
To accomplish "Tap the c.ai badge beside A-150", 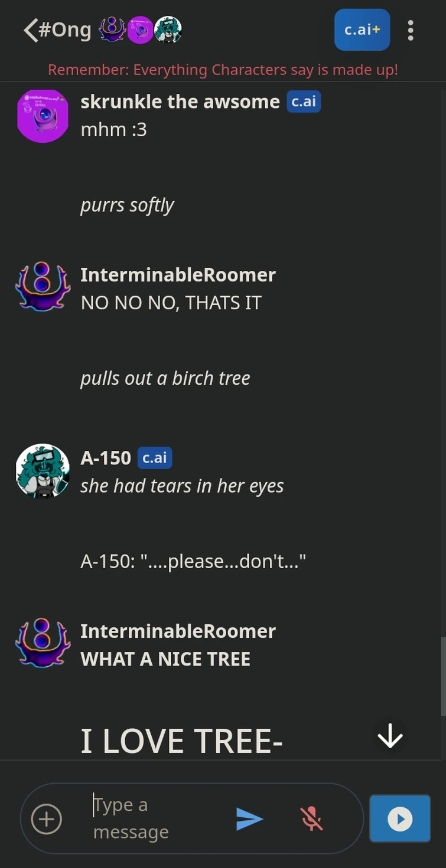I will pos(155,458).
